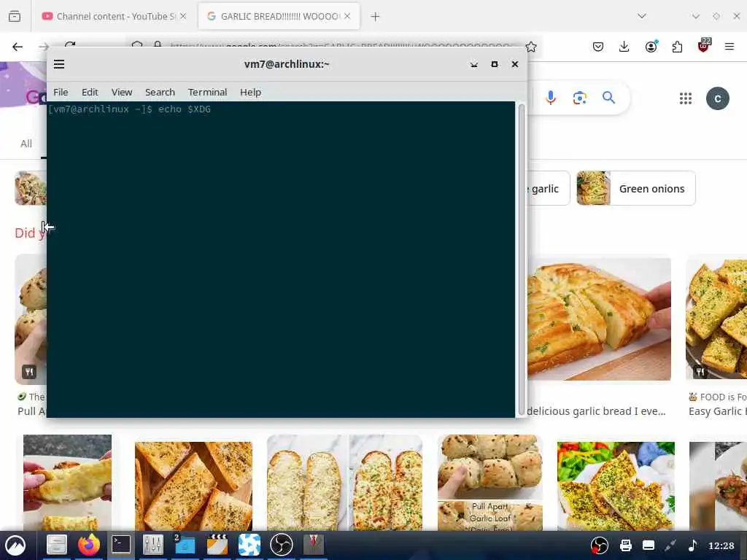Open Firefox from the taskbar

pos(88,545)
